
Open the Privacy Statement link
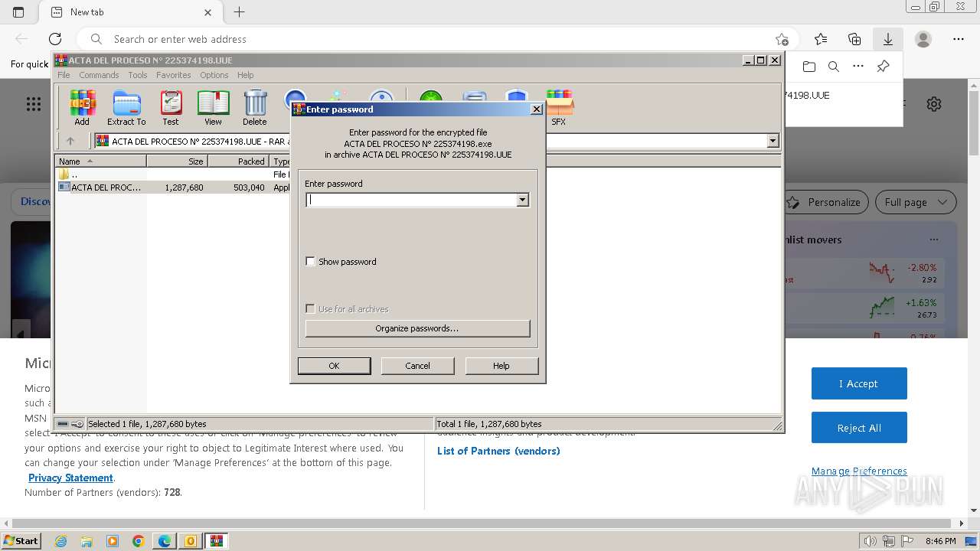[x=70, y=478]
